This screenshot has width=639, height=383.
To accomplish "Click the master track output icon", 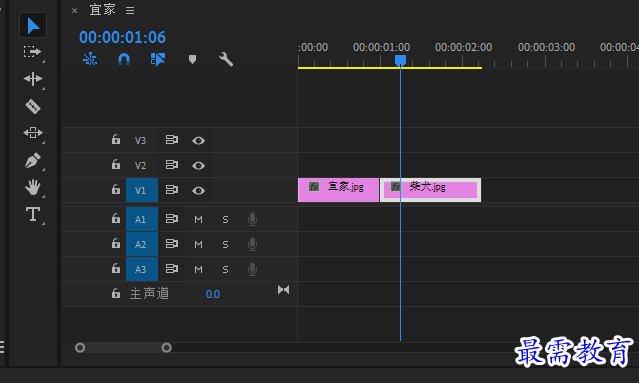I will pyautogui.click(x=283, y=290).
